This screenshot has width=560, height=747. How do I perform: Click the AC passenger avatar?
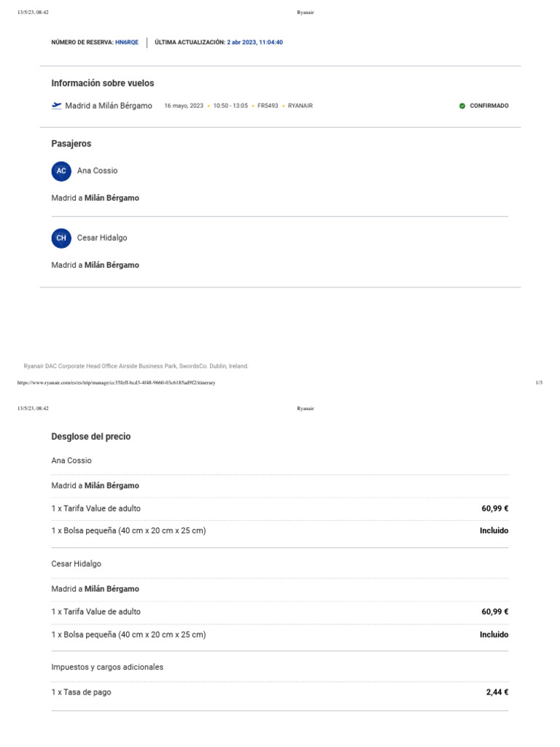[x=61, y=171]
